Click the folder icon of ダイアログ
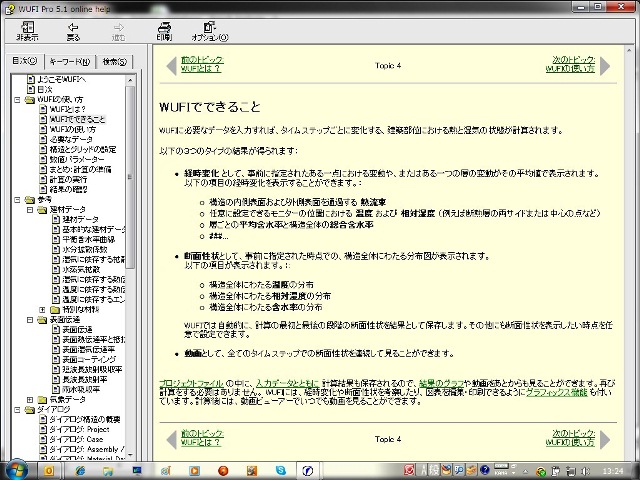 tap(30, 409)
